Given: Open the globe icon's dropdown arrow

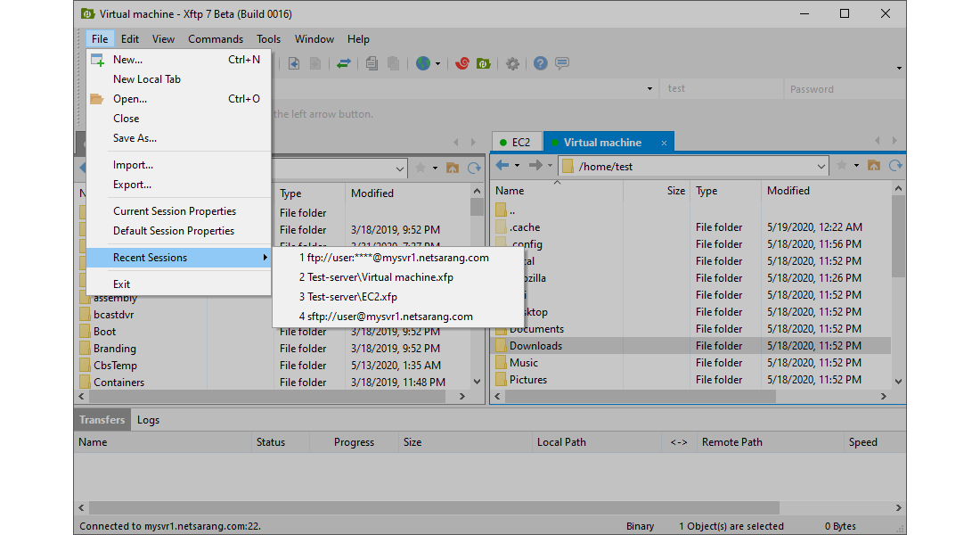Looking at the screenshot, I should point(437,64).
